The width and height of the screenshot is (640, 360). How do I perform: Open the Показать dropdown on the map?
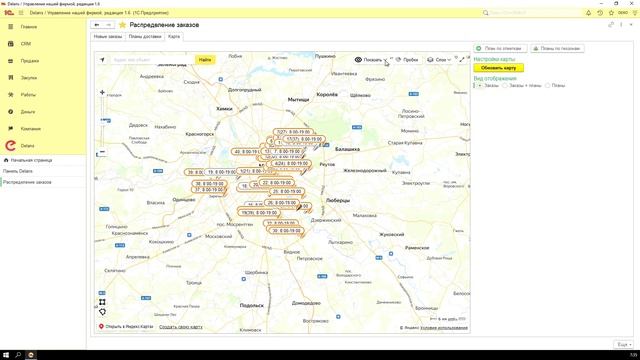pyautogui.click(x=371, y=60)
